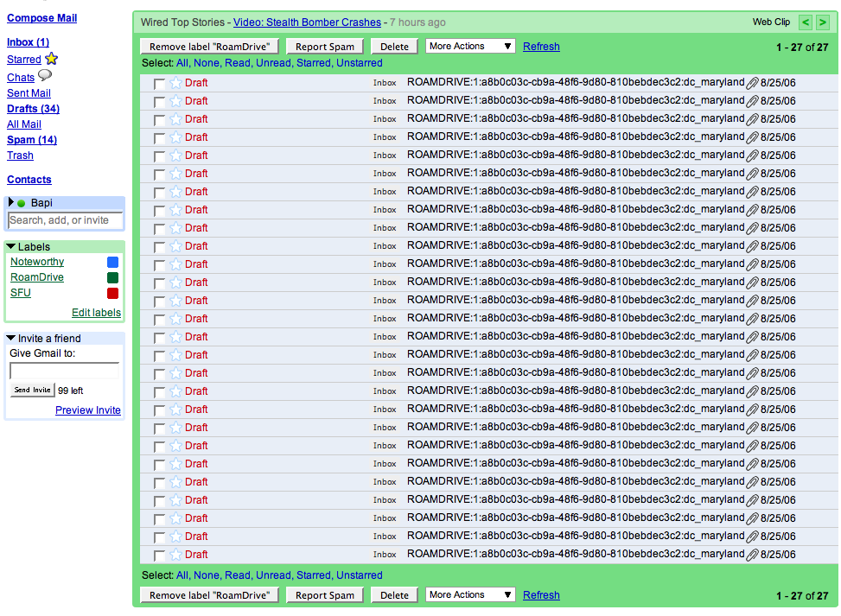
Task: Collapse the Invite a friend section
Action: [11, 339]
